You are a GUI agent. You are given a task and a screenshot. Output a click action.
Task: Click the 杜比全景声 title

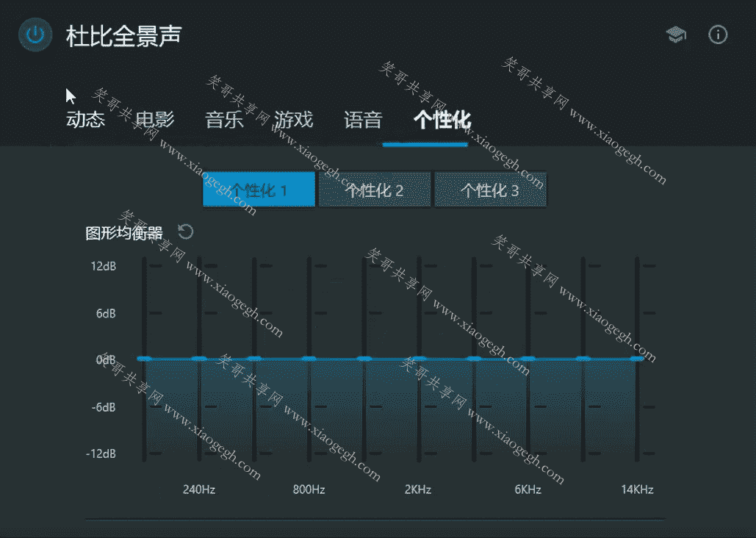pyautogui.click(x=123, y=36)
